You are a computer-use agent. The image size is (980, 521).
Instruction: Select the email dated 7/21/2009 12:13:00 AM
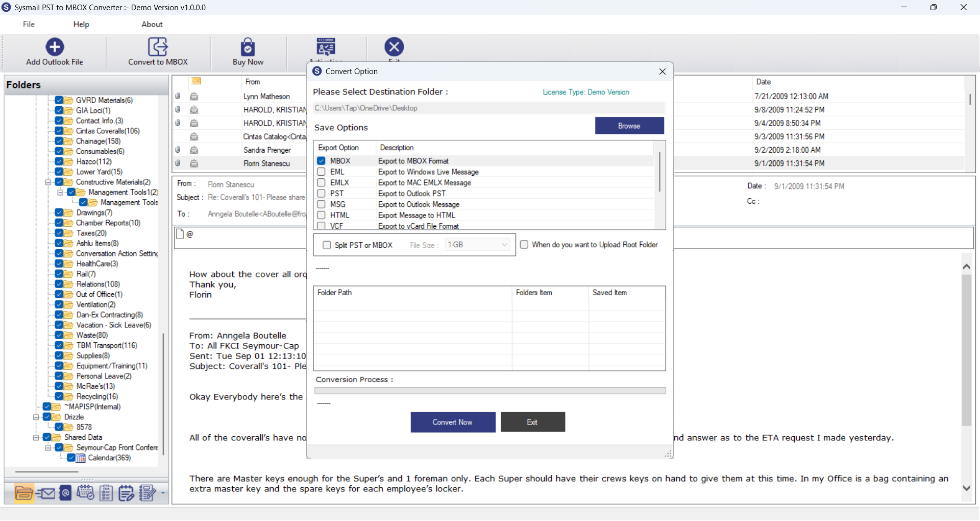pyautogui.click(x=791, y=97)
